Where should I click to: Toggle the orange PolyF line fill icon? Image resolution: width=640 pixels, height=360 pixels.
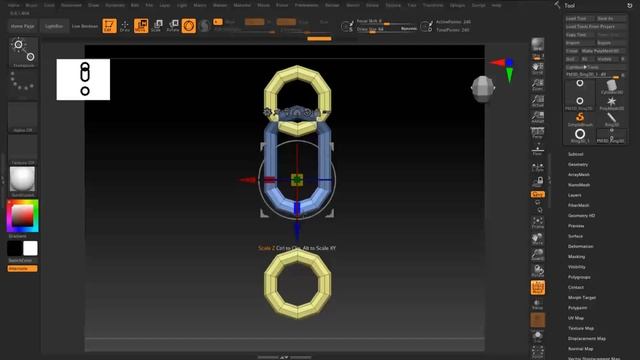click(538, 288)
